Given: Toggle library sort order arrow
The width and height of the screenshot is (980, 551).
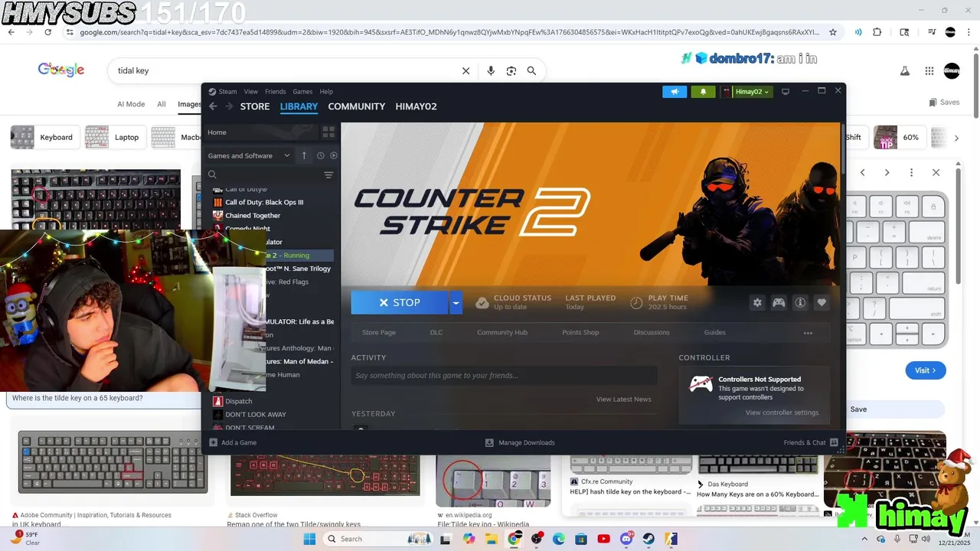Looking at the screenshot, I should click(x=304, y=155).
